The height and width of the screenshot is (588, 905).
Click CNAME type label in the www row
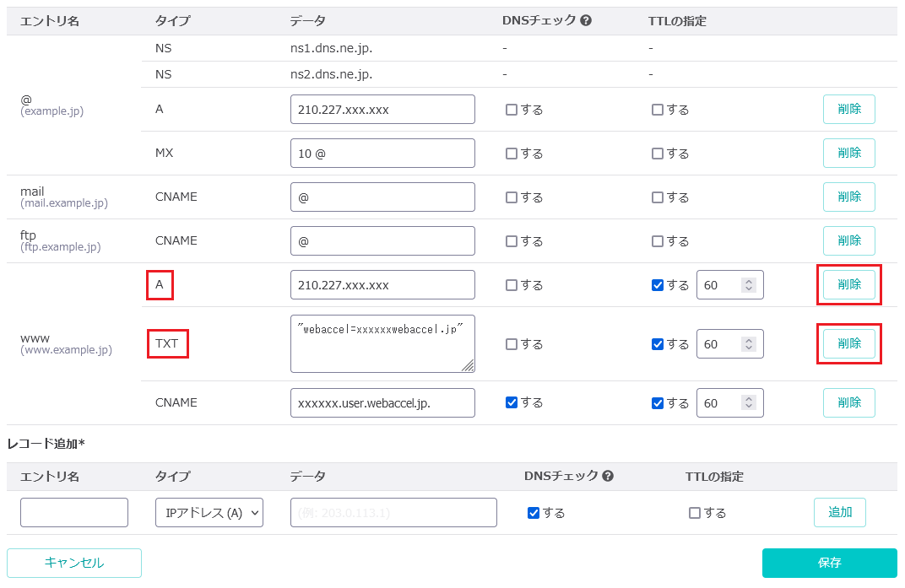176,402
